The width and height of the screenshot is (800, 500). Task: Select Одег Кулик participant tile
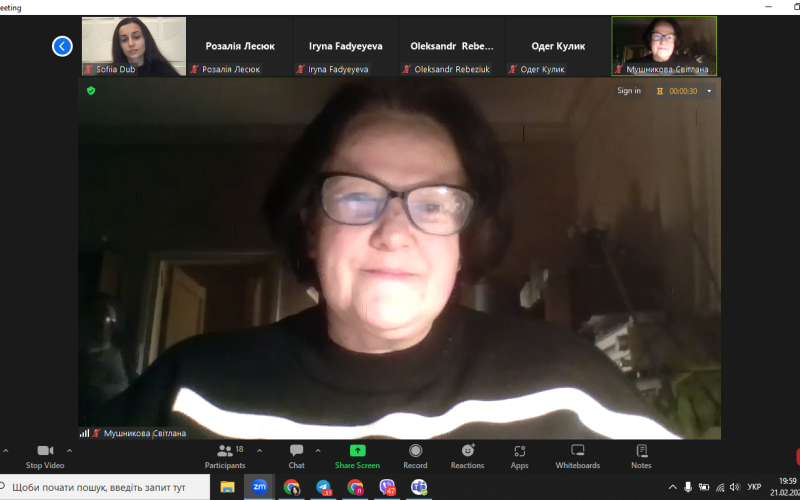(558, 46)
